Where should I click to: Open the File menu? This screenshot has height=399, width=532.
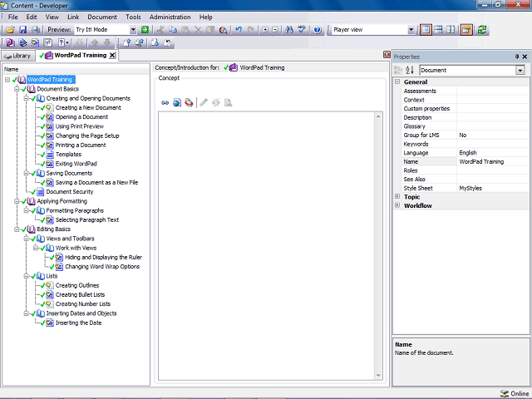[13, 17]
